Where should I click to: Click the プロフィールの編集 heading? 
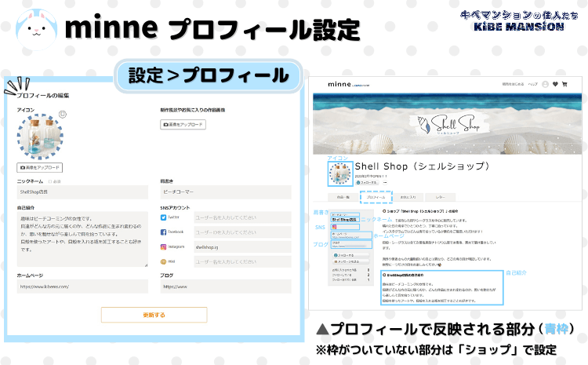point(43,96)
